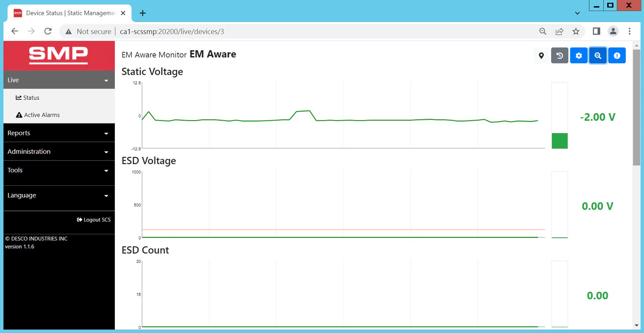The height and width of the screenshot is (333, 644).
Task: Expand the Language dropdown
Action: click(x=59, y=195)
